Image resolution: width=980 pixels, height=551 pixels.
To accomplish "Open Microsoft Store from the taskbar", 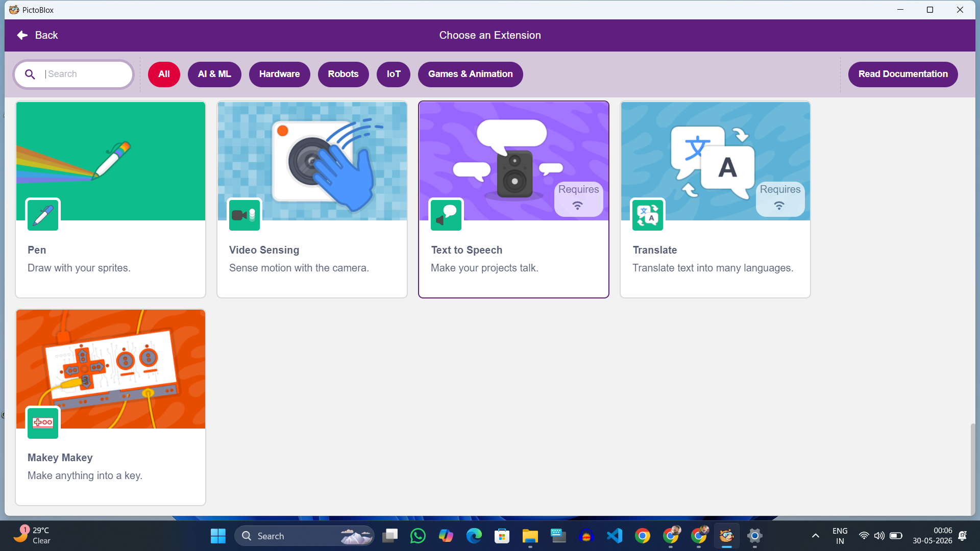I will [502, 536].
